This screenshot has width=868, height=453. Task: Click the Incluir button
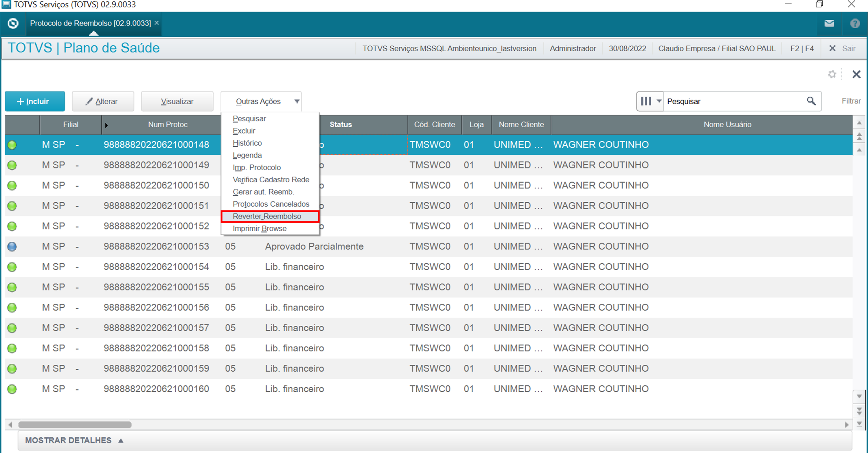point(35,101)
